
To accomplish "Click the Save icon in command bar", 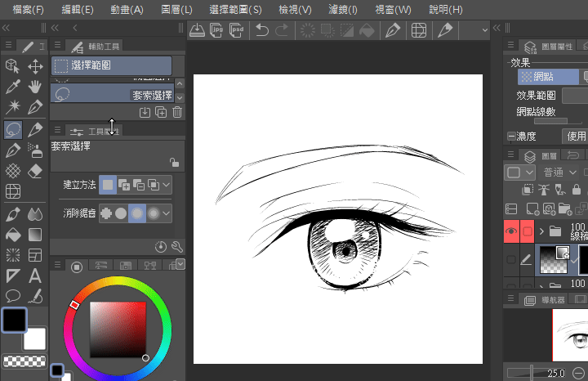I will [197, 30].
